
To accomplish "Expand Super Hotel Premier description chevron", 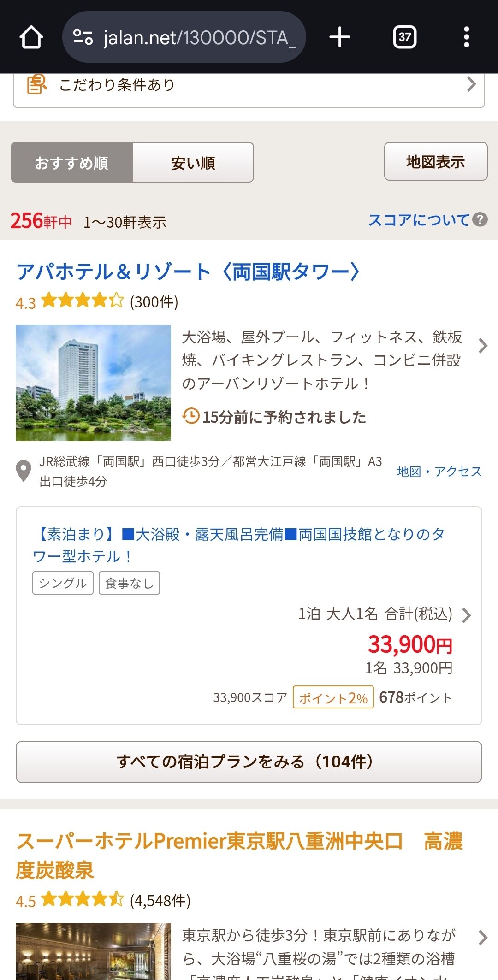I will point(482,937).
